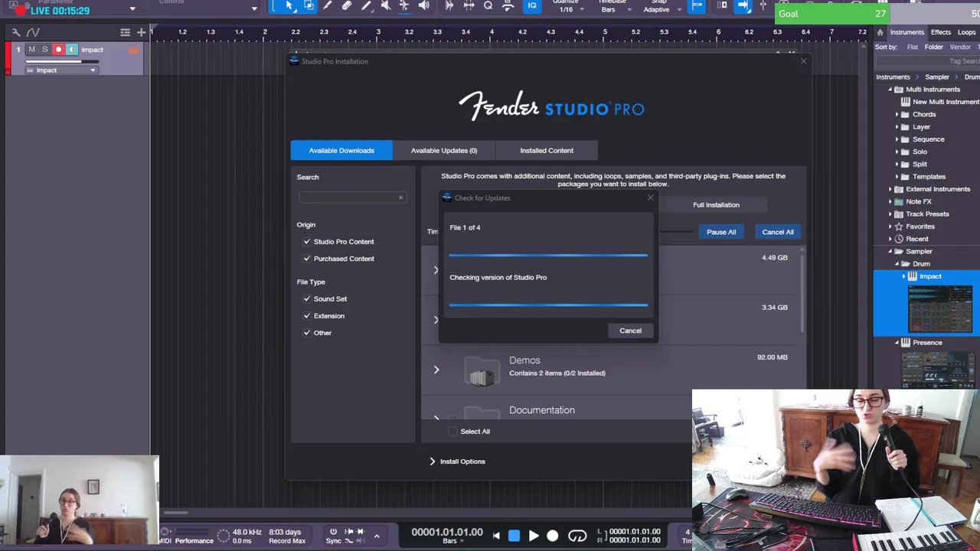The width and height of the screenshot is (980, 551).
Task: Expand the Chords folder in browser
Action: click(897, 115)
